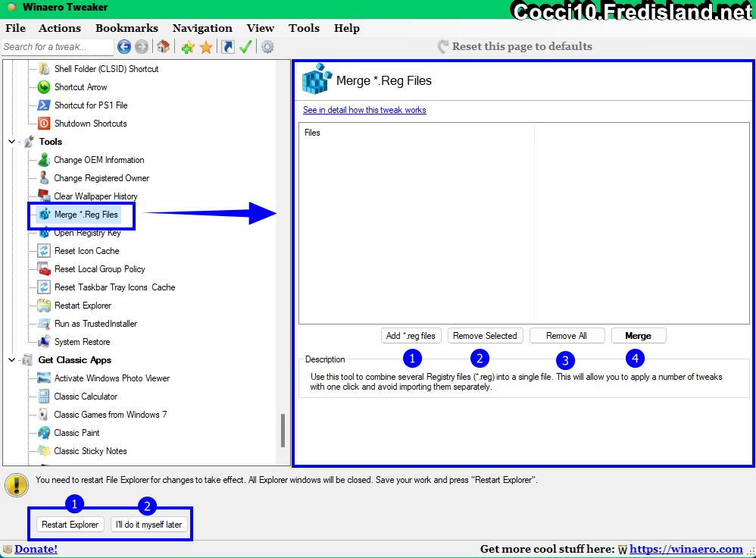The height and width of the screenshot is (558, 756).
Task: Click the Restart Explorer button at bottom
Action: tap(70, 524)
